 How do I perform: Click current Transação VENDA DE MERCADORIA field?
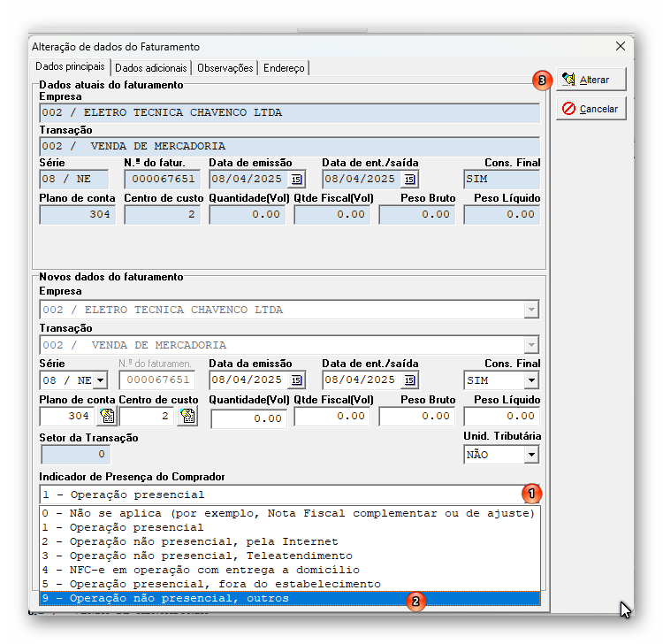tap(290, 146)
